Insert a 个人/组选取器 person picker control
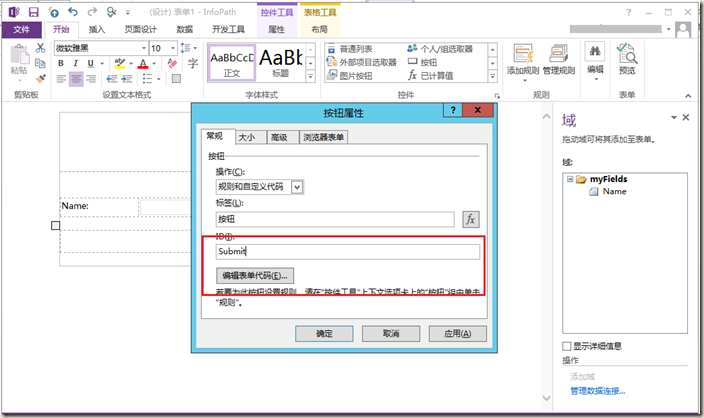704x418 pixels. click(x=440, y=48)
